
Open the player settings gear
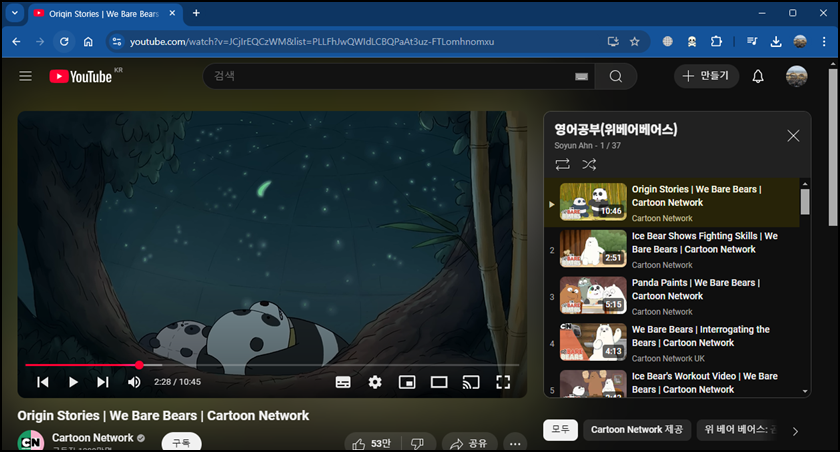(375, 382)
